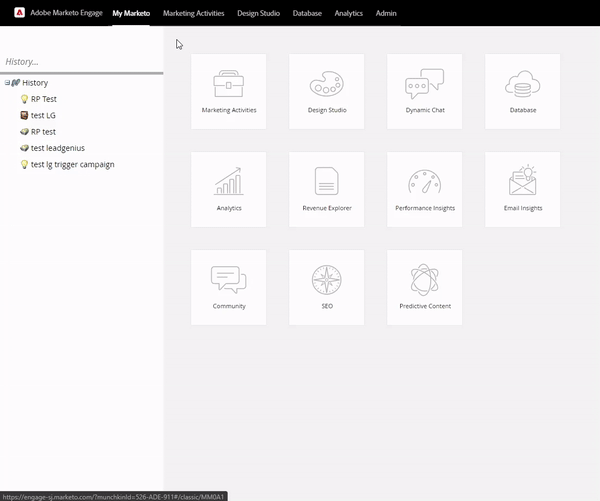Open the Marketing Activities briefcase tile
The height and width of the screenshot is (501, 600).
[228, 91]
